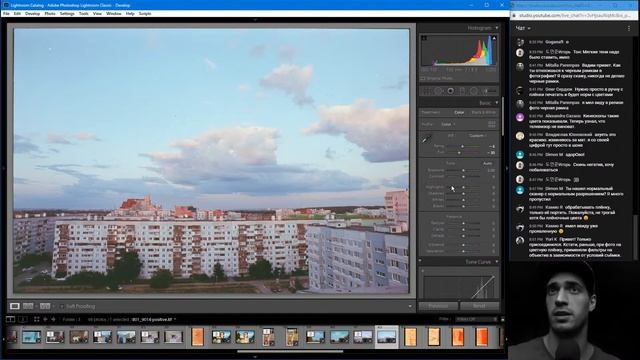Toggle highlight clipping indicator in histogram

[x=494, y=38]
